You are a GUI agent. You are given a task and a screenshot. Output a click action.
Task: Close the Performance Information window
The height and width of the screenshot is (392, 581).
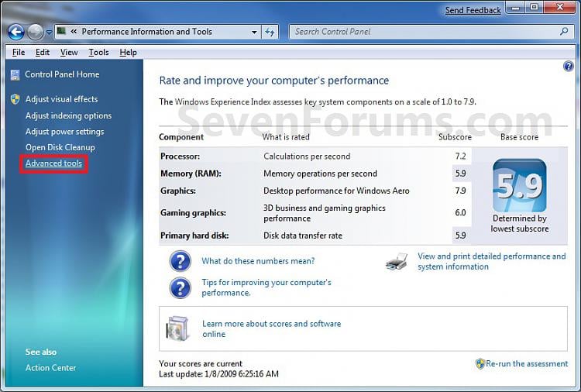[x=560, y=7]
